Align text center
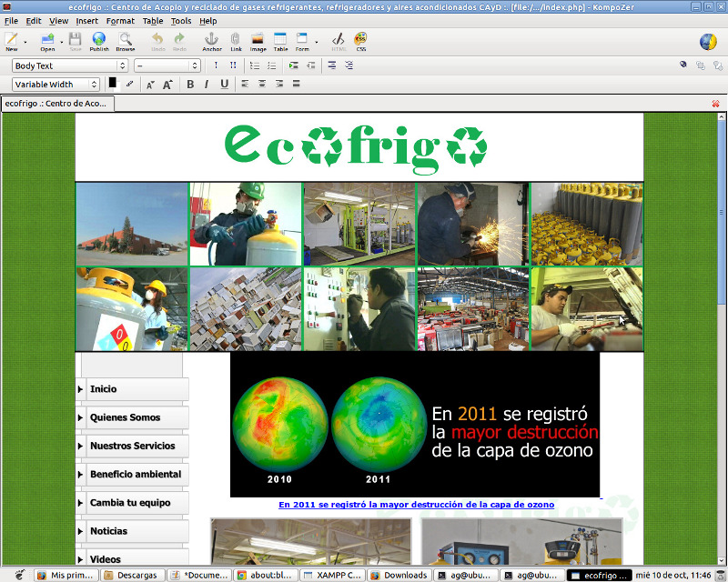The image size is (728, 582). tap(262, 84)
